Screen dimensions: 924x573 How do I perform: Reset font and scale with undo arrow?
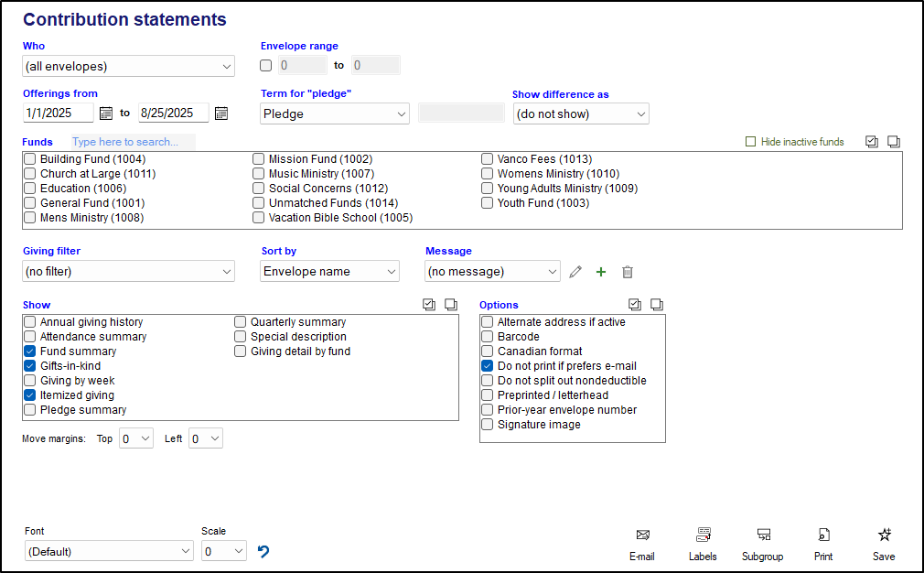(263, 551)
